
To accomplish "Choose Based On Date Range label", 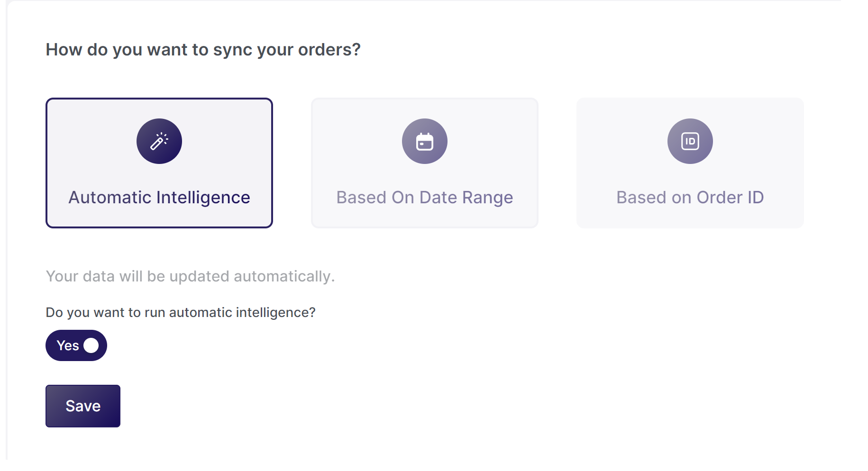I will (425, 198).
